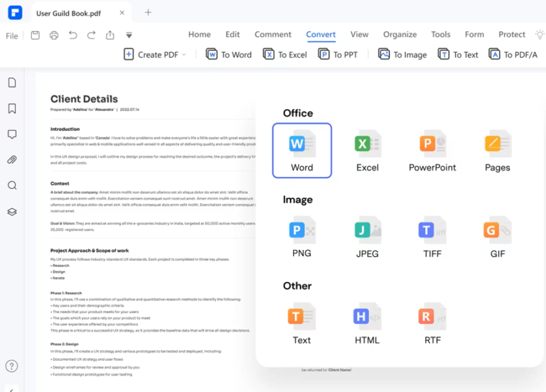
Task: Add a new tab with plus button
Action: coord(148,13)
